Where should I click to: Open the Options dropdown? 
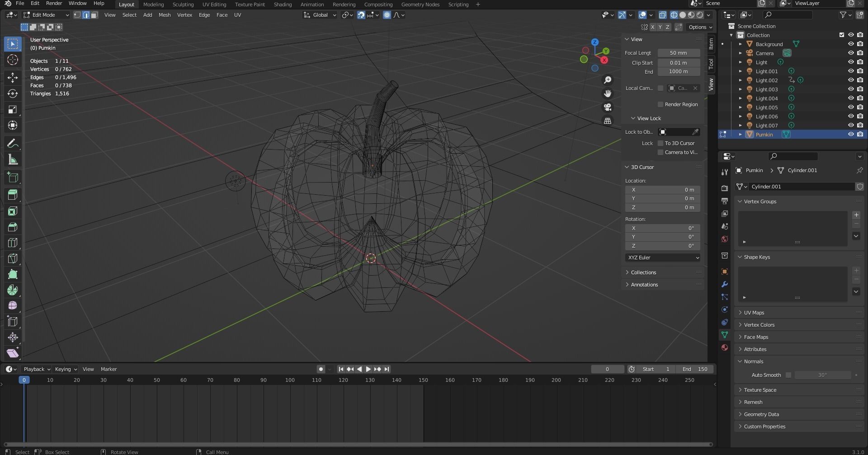[x=700, y=27]
